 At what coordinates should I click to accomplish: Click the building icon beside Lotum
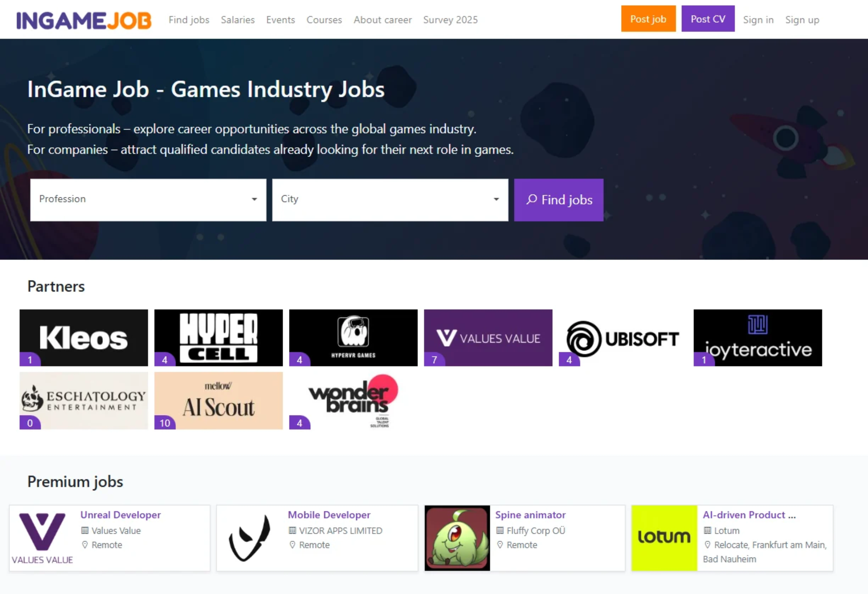(707, 530)
